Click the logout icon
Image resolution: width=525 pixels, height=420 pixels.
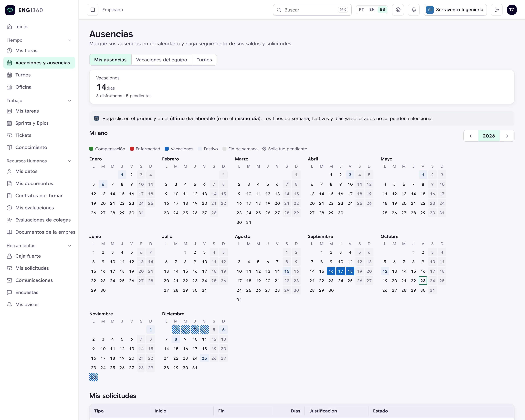[x=497, y=10]
